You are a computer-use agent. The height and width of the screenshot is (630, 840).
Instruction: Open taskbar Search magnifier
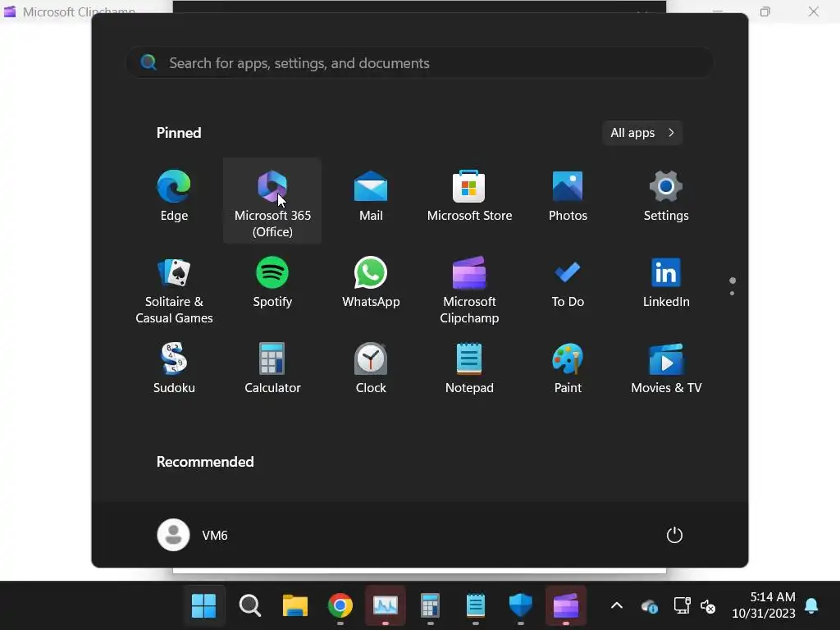tap(249, 606)
